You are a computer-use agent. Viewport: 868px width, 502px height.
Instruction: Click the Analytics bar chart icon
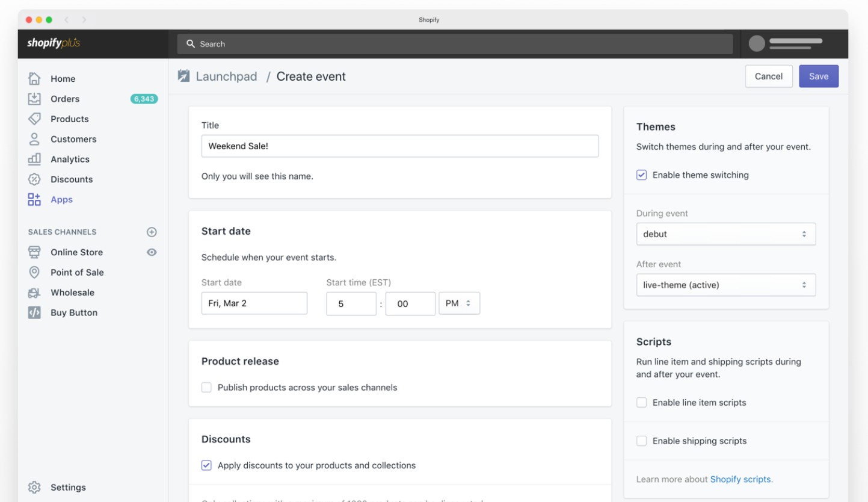click(x=34, y=159)
